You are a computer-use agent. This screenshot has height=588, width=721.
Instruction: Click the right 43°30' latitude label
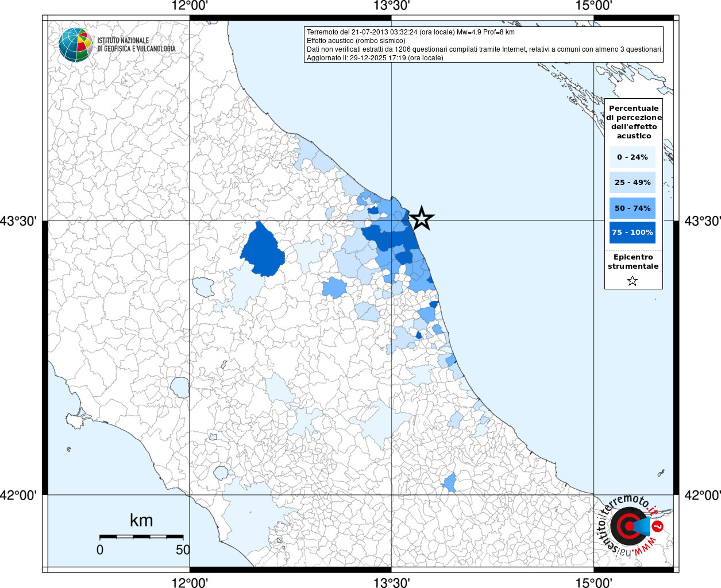(703, 221)
